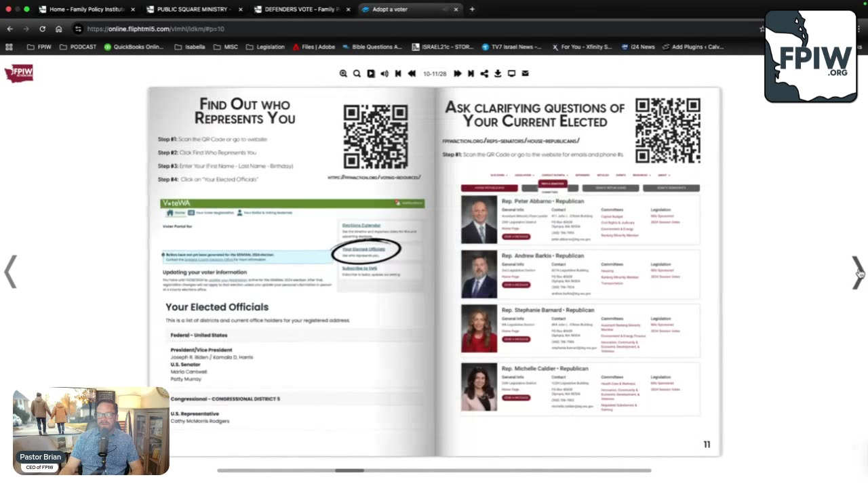Jump to the first page of the flipbook

click(x=398, y=73)
